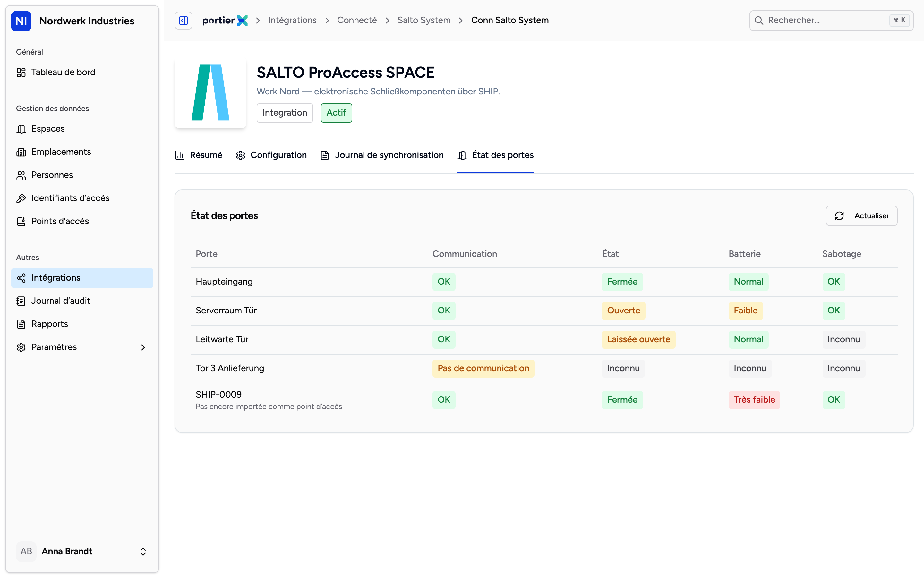
Task: Click the Nordwerk Industries NI logo
Action: [21, 21]
